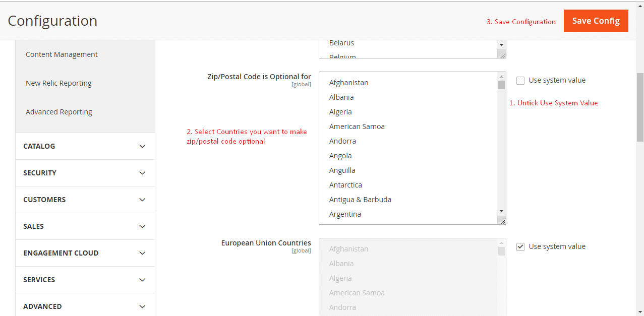Click the page scrollbar on the right edge

[639, 111]
